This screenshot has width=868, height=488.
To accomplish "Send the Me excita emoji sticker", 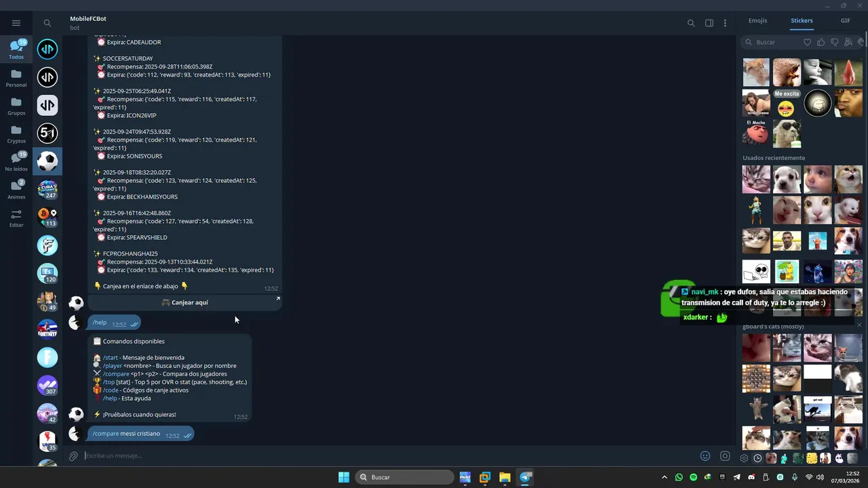I will 787,103.
